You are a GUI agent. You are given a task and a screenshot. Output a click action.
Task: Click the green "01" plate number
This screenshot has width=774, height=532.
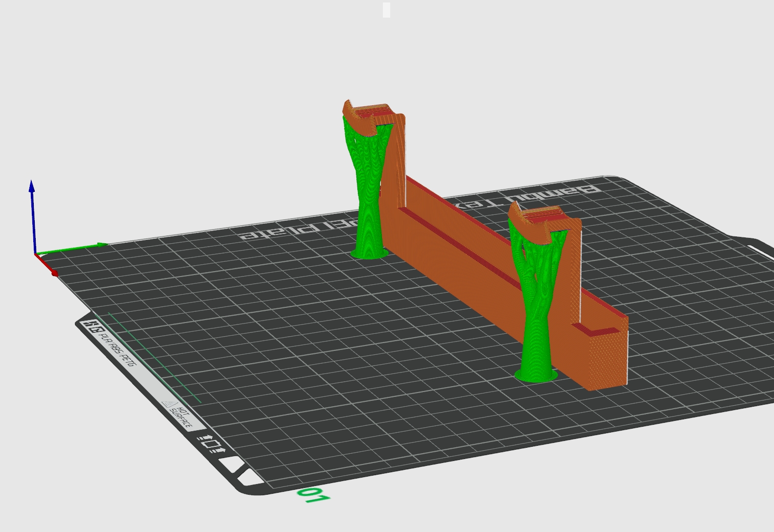[313, 495]
